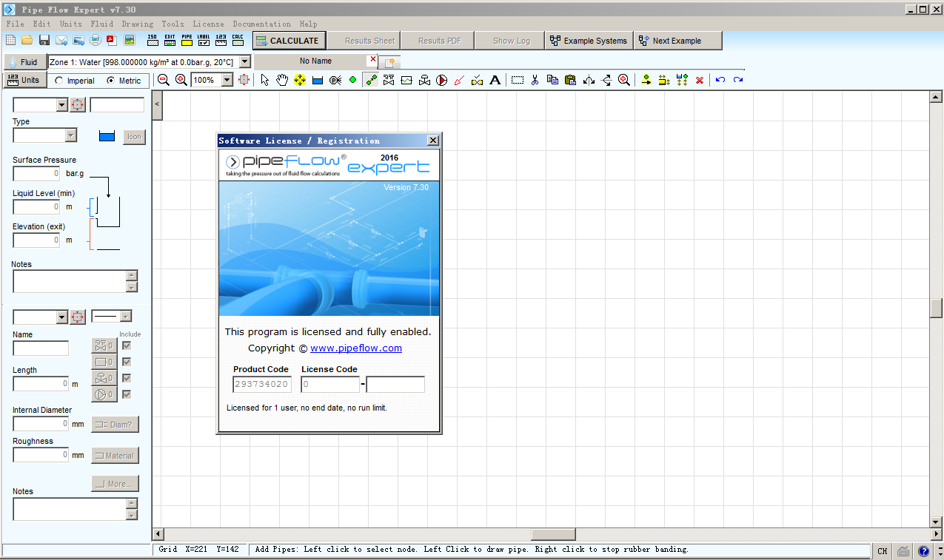
Task: Delete selection with red X icon
Action: point(700,80)
